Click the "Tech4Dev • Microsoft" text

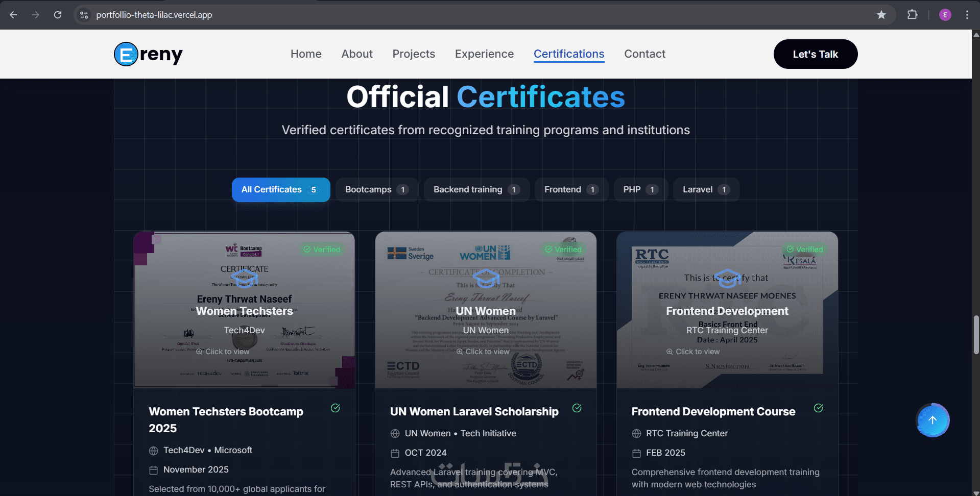click(x=208, y=451)
